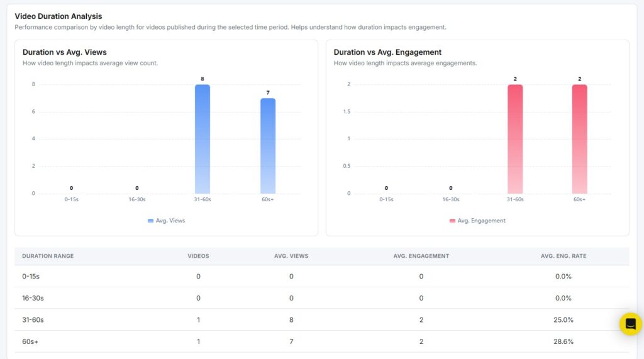
Task: Click the pink 60s+ bar in Engagement chart
Action: 579,139
